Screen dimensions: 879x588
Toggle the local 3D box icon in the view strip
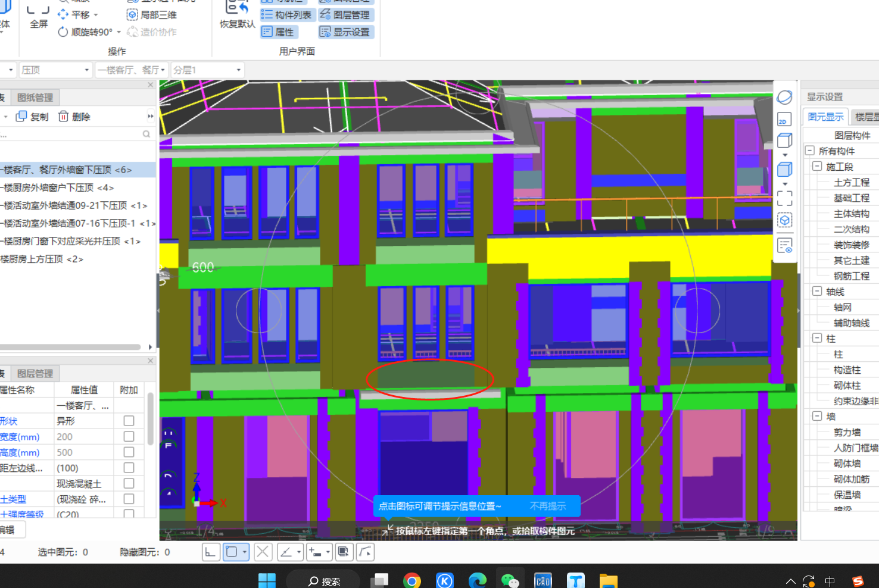tap(785, 221)
